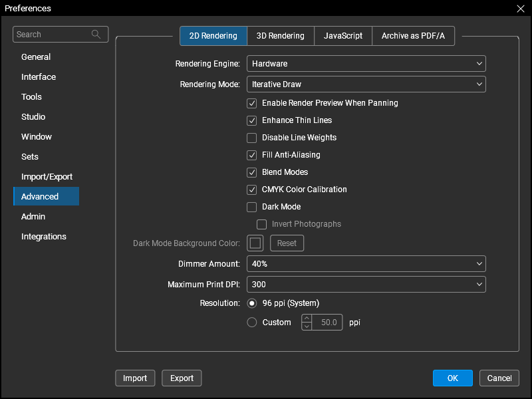This screenshot has height=399, width=532.
Task: Click the custom ppi value field
Action: pyautogui.click(x=327, y=323)
